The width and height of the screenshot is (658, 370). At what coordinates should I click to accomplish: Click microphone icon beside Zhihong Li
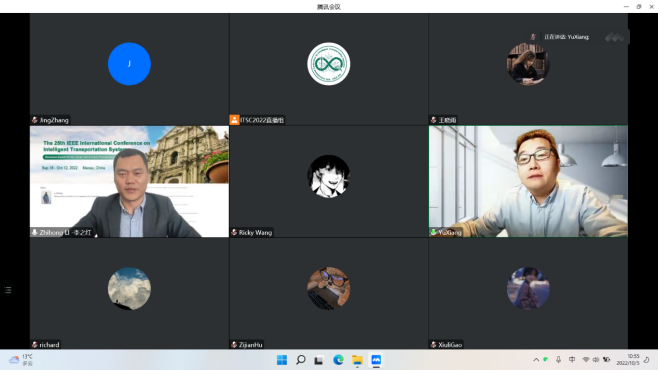[x=35, y=232]
